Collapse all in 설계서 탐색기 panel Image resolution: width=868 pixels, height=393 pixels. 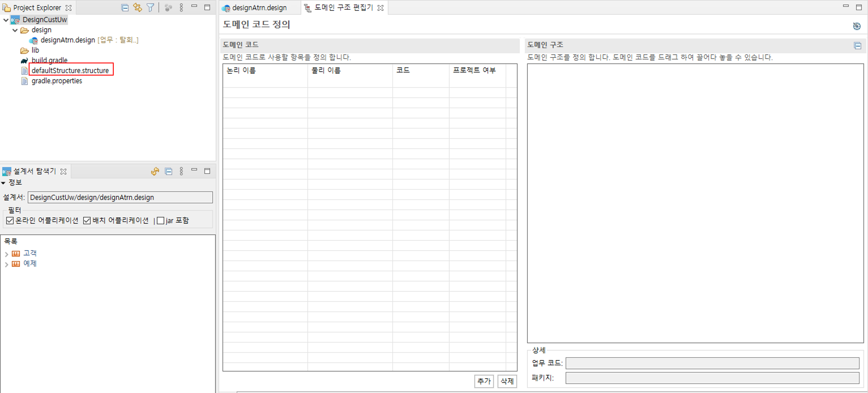pos(169,171)
